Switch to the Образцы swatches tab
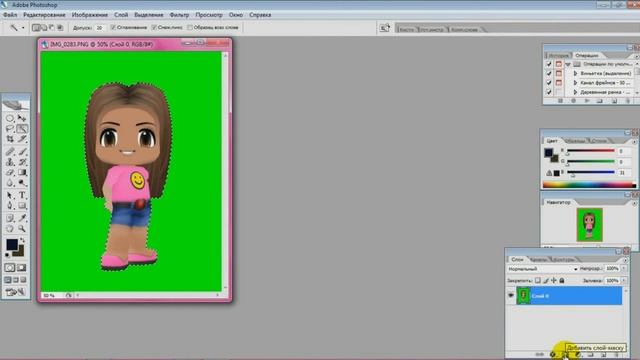Screen dimensions: 640x360 [576, 141]
